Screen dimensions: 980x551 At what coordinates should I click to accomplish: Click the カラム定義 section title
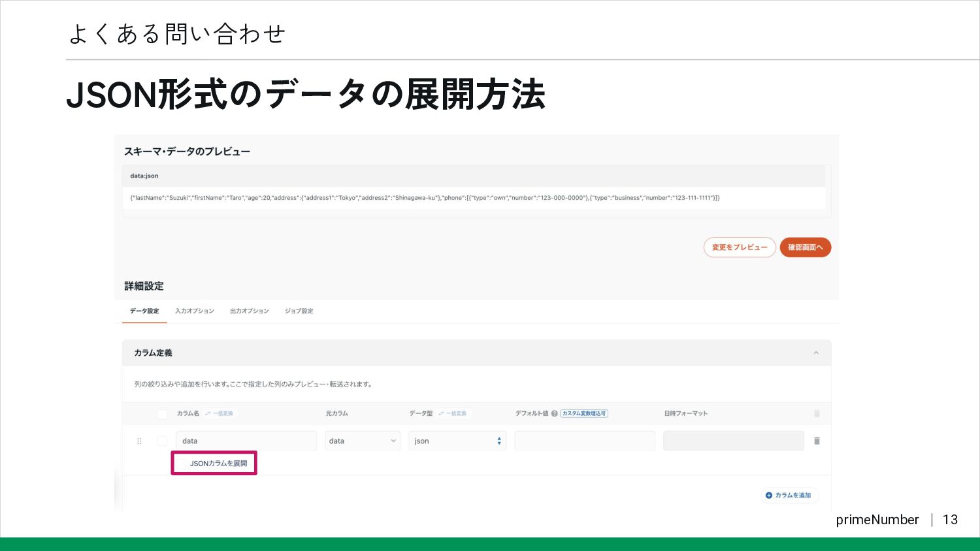[x=153, y=353]
